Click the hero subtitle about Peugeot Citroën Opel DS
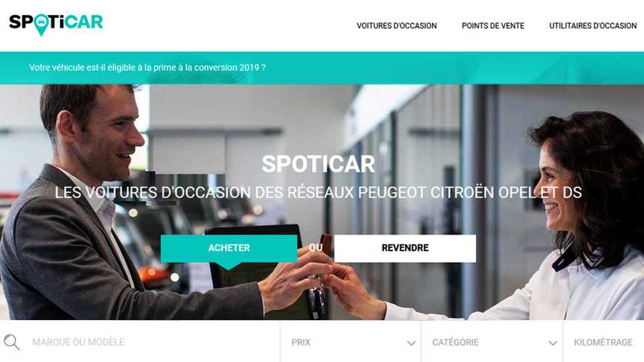644x362 pixels. [x=318, y=193]
